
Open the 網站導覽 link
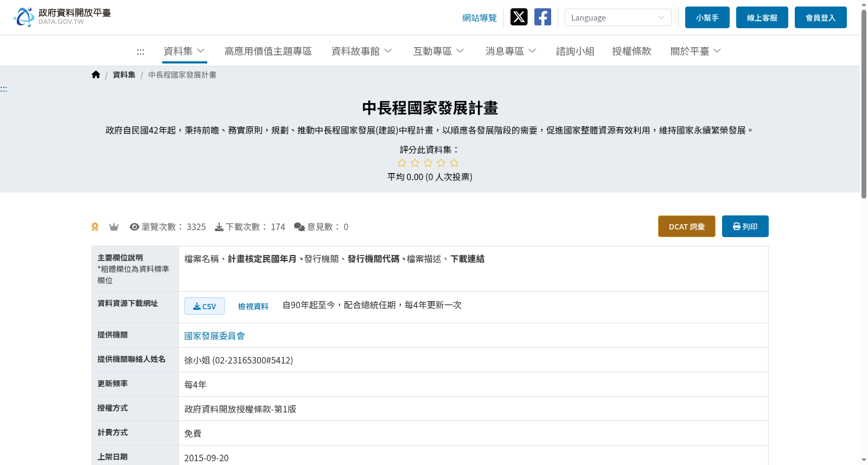pyautogui.click(x=480, y=18)
